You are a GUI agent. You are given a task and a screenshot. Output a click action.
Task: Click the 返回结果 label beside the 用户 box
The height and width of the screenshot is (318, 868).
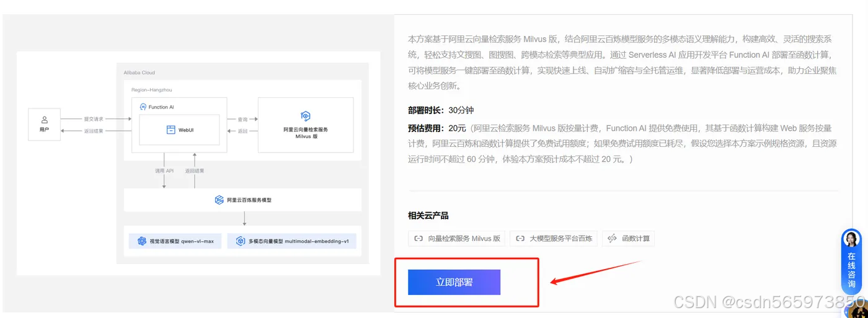pyautogui.click(x=94, y=131)
